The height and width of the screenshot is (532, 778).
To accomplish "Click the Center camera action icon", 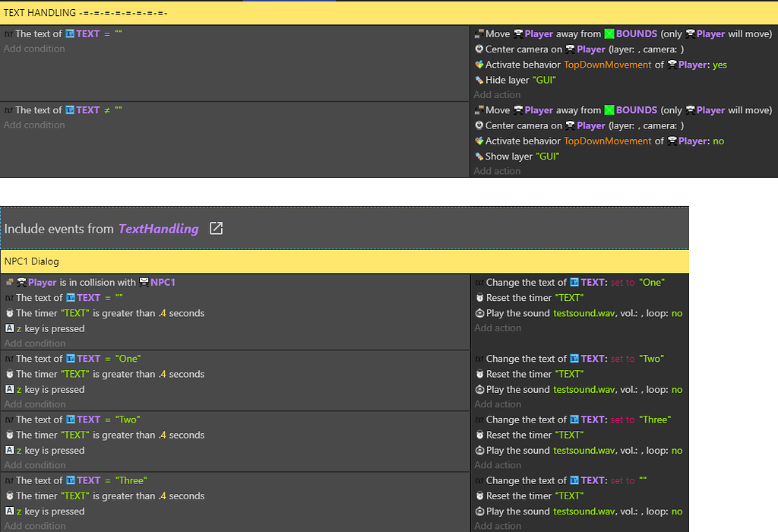I will [479, 49].
